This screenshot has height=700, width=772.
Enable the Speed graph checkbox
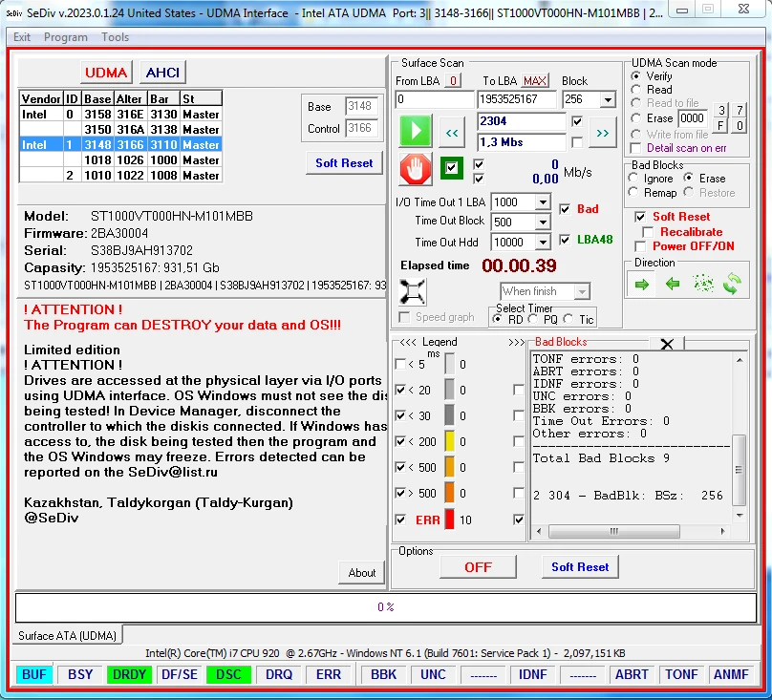click(404, 317)
